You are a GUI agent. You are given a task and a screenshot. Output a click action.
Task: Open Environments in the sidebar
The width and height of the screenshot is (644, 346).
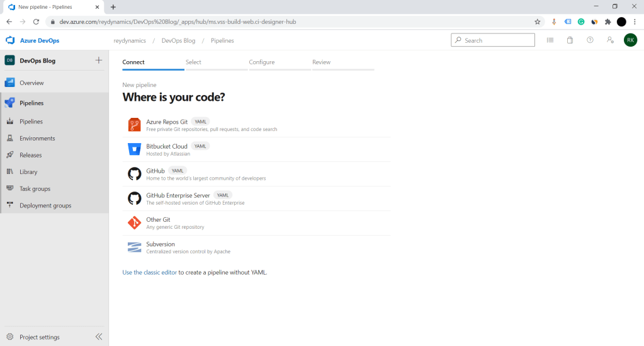point(37,139)
